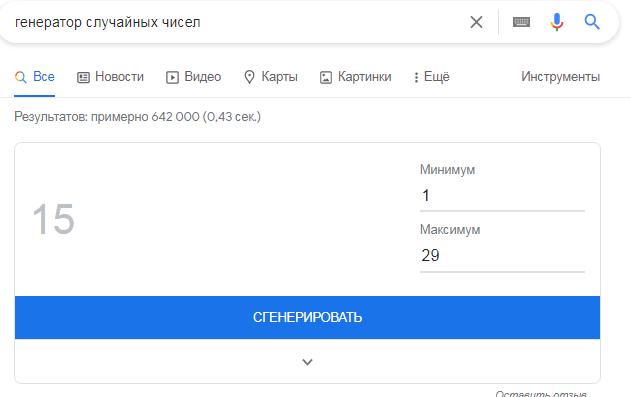Open the Видео tab
This screenshot has width=631, height=397.
pos(194,77)
